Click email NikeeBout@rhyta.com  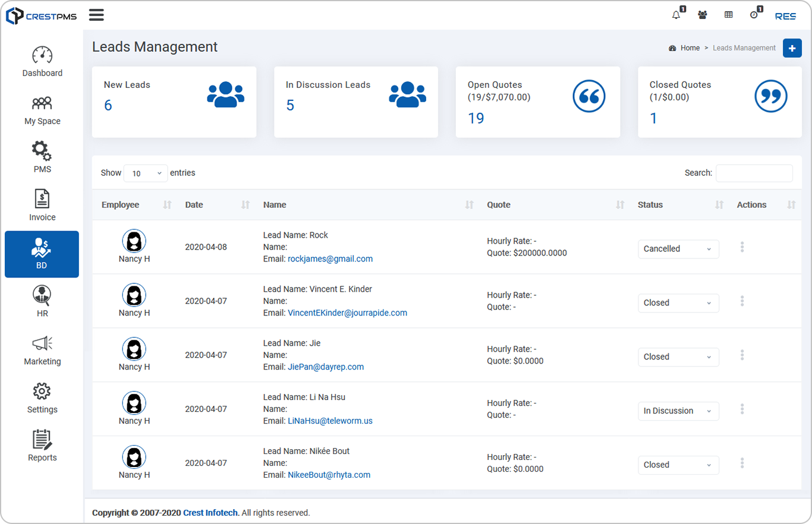(329, 475)
